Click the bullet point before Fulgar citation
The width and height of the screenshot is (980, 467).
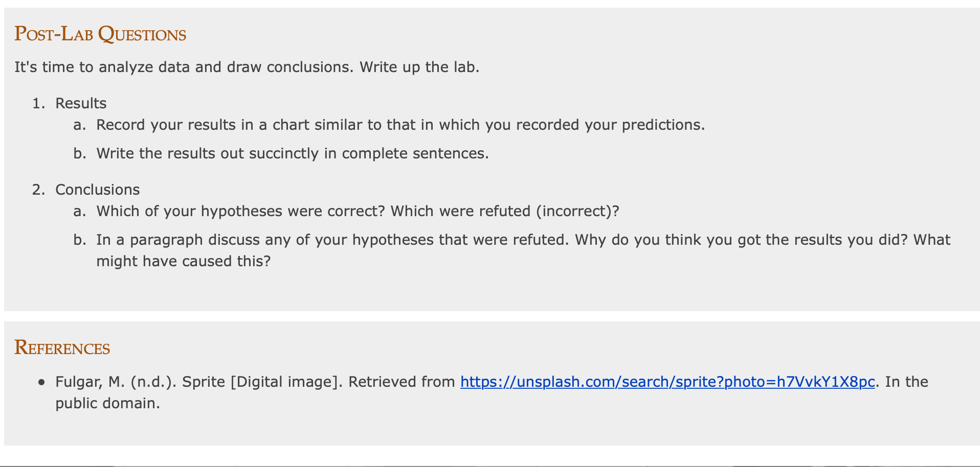[x=41, y=382]
